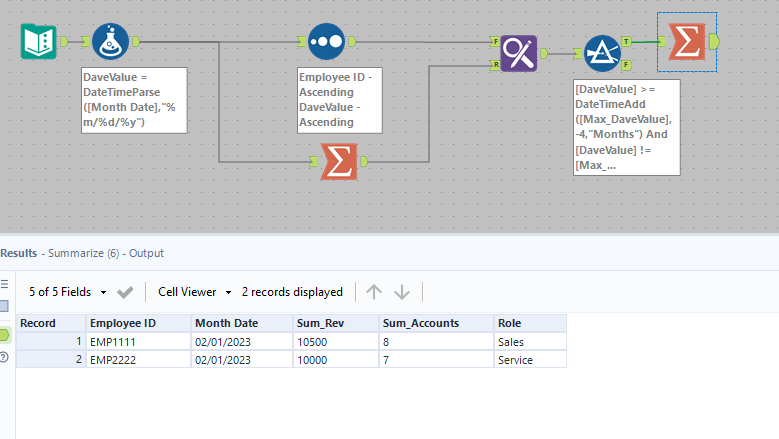The height and width of the screenshot is (439, 779).
Task: Click the green output anchor in results sidebar
Action: coord(5,334)
